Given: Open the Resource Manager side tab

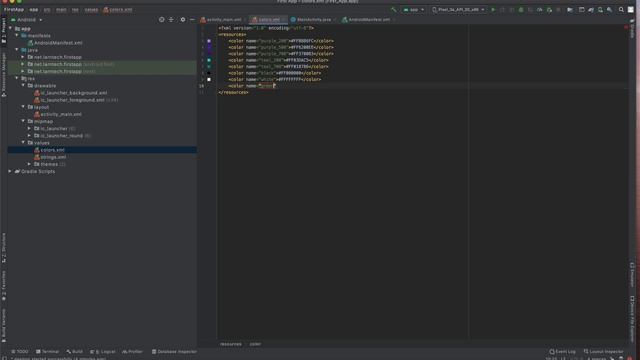Looking at the screenshot, I should point(4,74).
